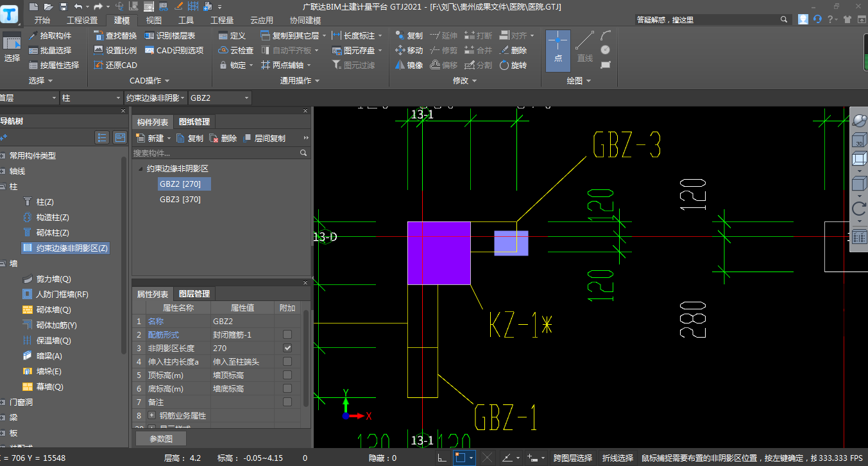Screen dimensions: 868x466
Task: Select the 移动 move tool
Action: pos(409,50)
